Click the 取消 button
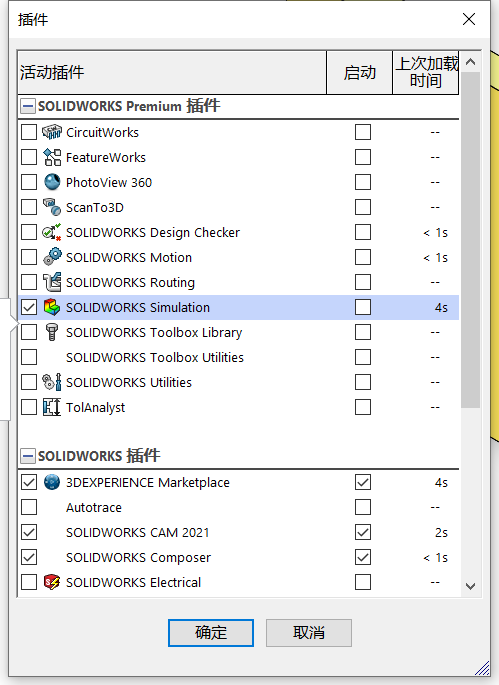This screenshot has width=499, height=685. pyautogui.click(x=309, y=633)
